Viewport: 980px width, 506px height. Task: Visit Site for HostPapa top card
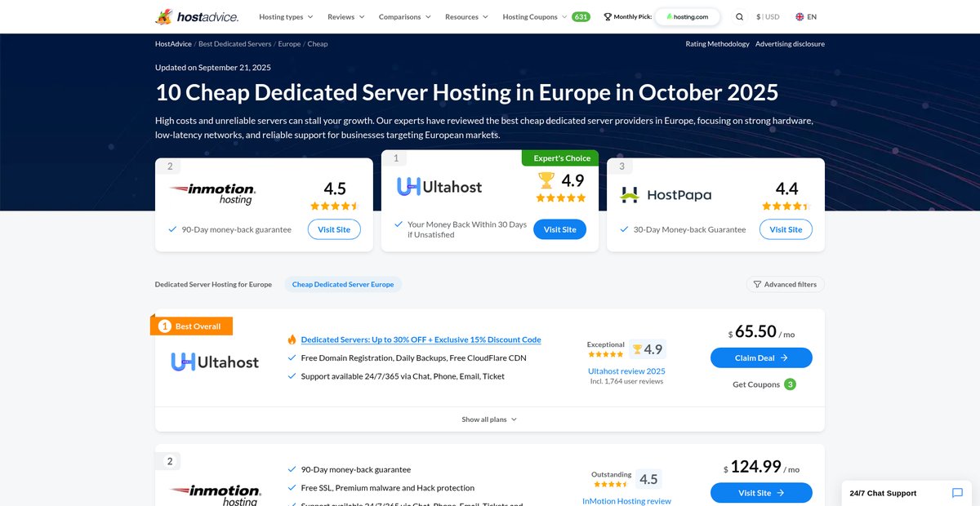point(786,229)
